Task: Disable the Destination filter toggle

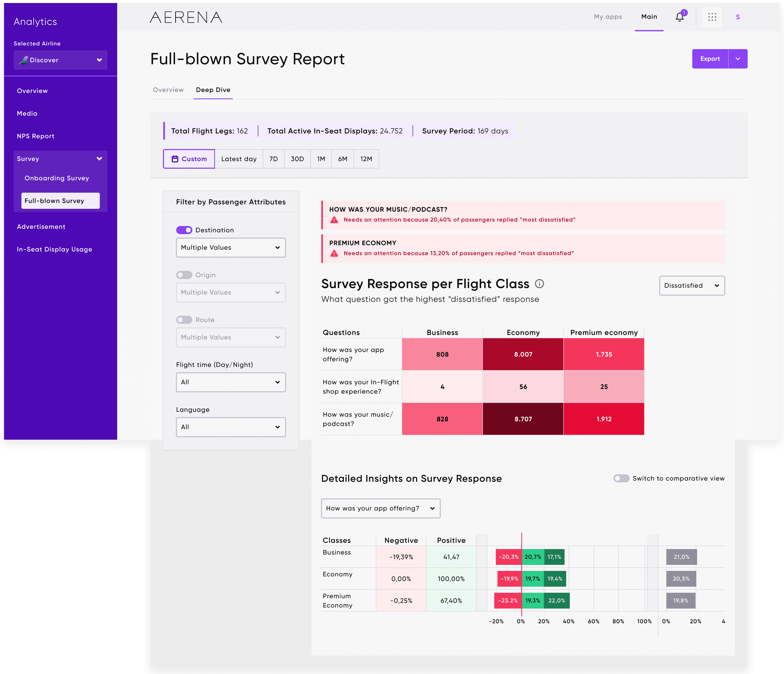Action: point(184,230)
